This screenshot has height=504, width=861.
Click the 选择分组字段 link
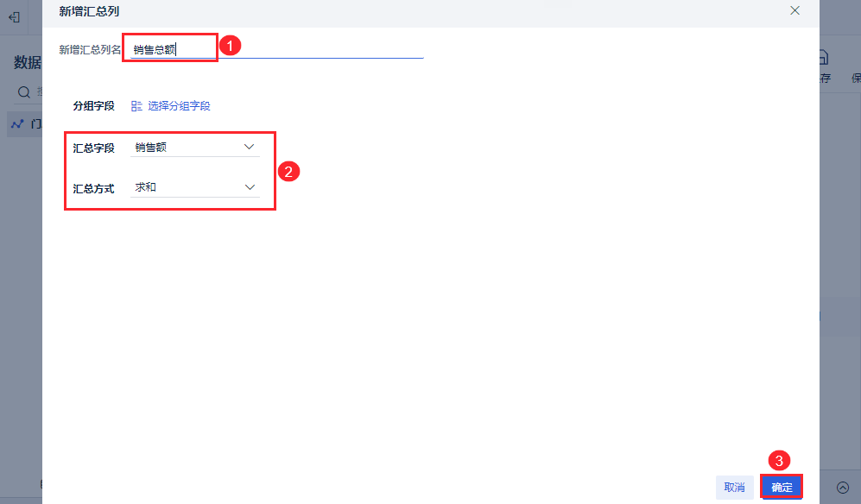(179, 106)
